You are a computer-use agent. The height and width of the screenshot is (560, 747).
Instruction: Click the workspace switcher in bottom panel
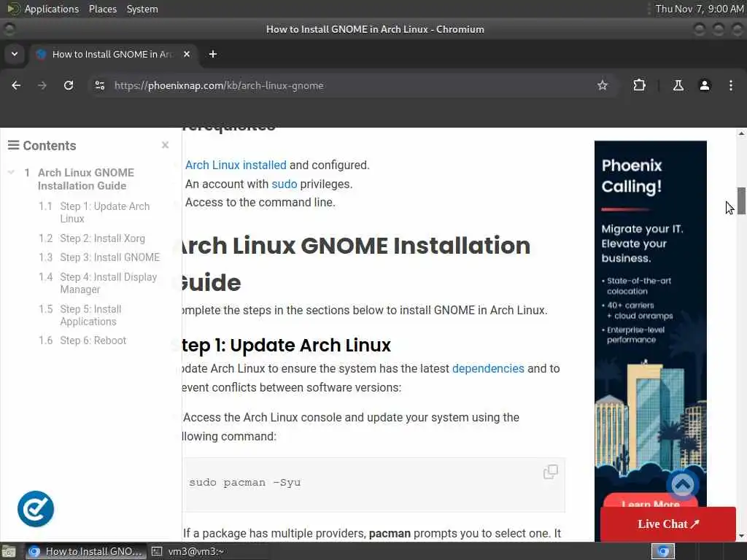(x=662, y=551)
